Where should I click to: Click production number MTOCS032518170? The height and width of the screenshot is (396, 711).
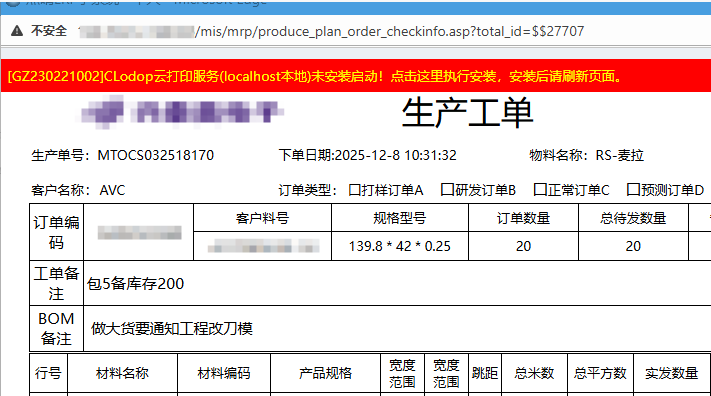coord(156,155)
